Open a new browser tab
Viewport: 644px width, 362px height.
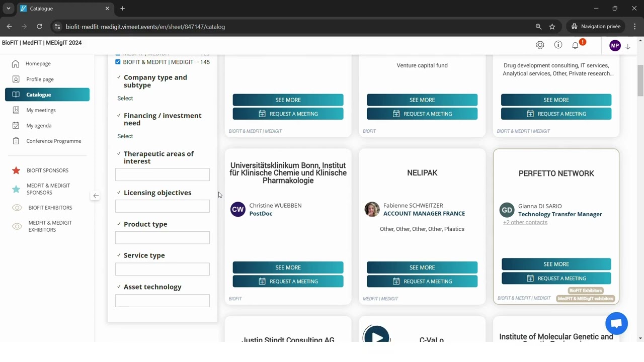click(x=123, y=9)
